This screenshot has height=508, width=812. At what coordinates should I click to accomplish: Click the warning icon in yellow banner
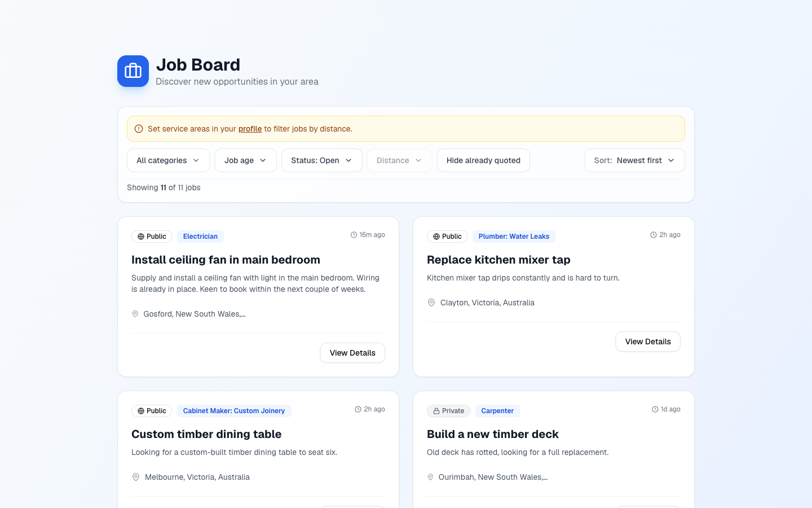(139, 129)
